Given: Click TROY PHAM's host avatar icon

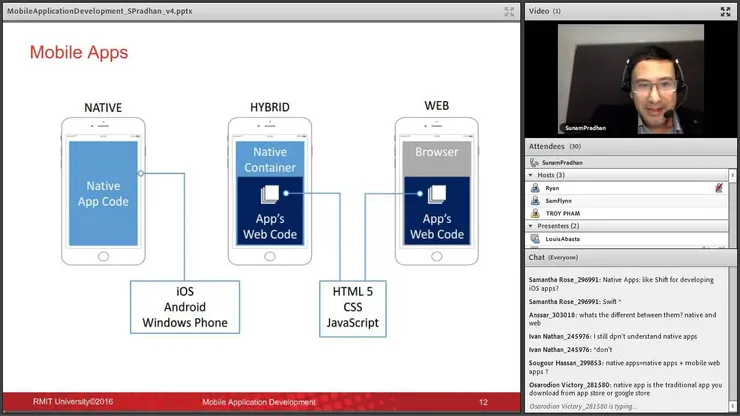Looking at the screenshot, I should pos(535,213).
